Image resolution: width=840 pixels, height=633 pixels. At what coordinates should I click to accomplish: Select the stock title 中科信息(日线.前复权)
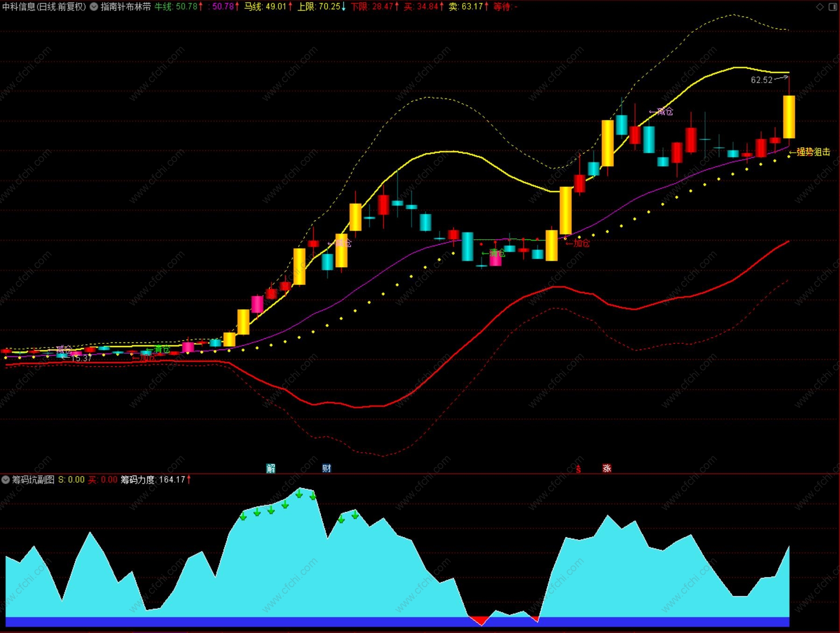(x=44, y=7)
